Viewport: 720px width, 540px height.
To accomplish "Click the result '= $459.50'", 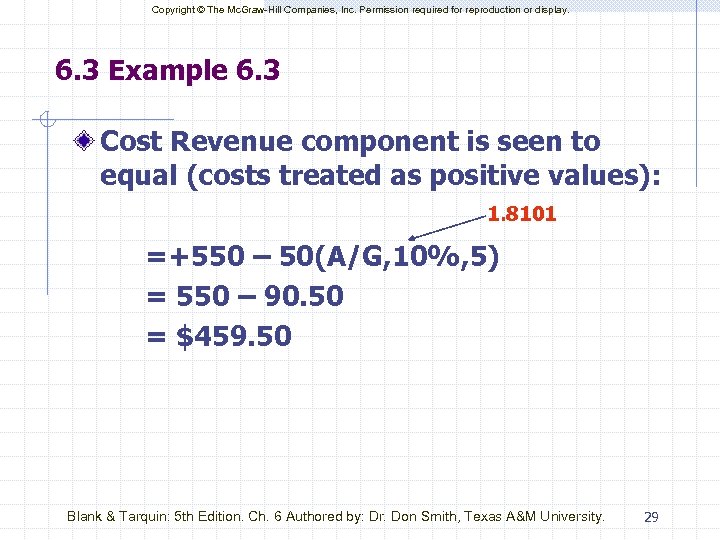I will click(219, 336).
